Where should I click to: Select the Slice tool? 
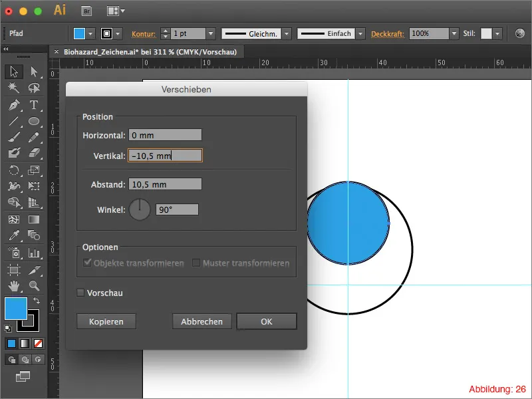(34, 270)
